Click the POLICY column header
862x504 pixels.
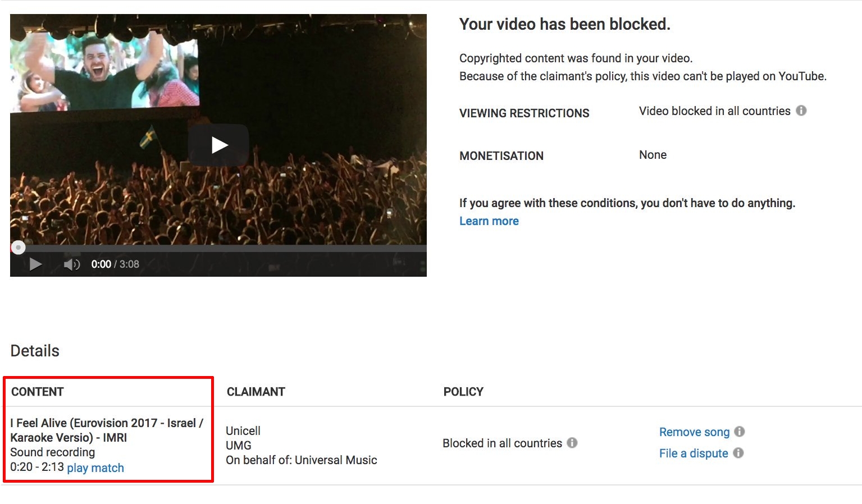pos(463,392)
